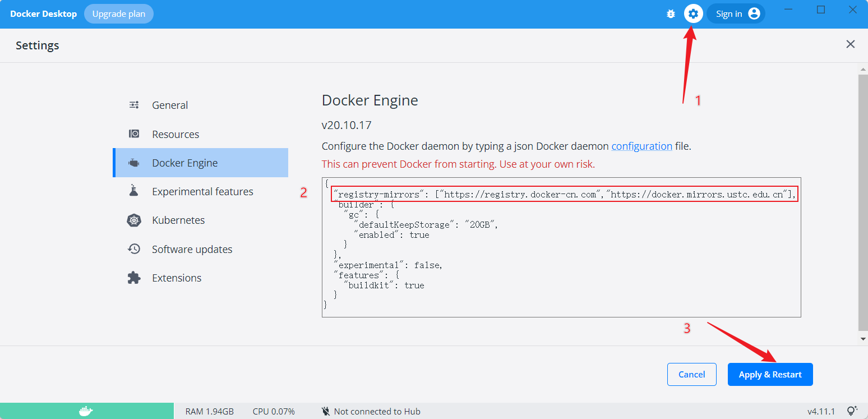
Task: Click the Not connected to Hub icon
Action: coord(326,411)
